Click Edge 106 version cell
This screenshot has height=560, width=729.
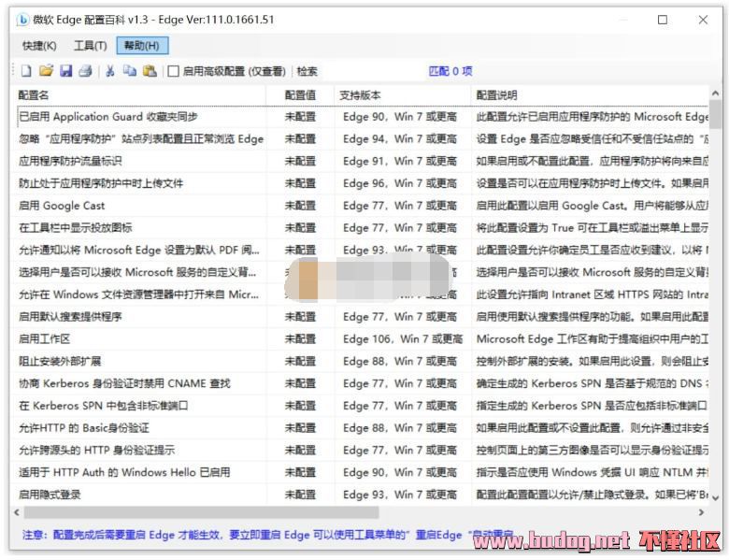click(403, 339)
